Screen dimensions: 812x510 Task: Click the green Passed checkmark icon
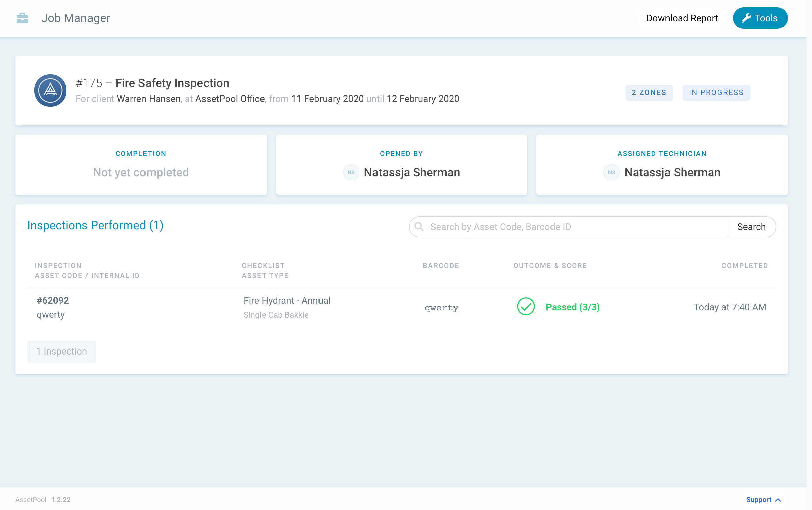click(525, 306)
